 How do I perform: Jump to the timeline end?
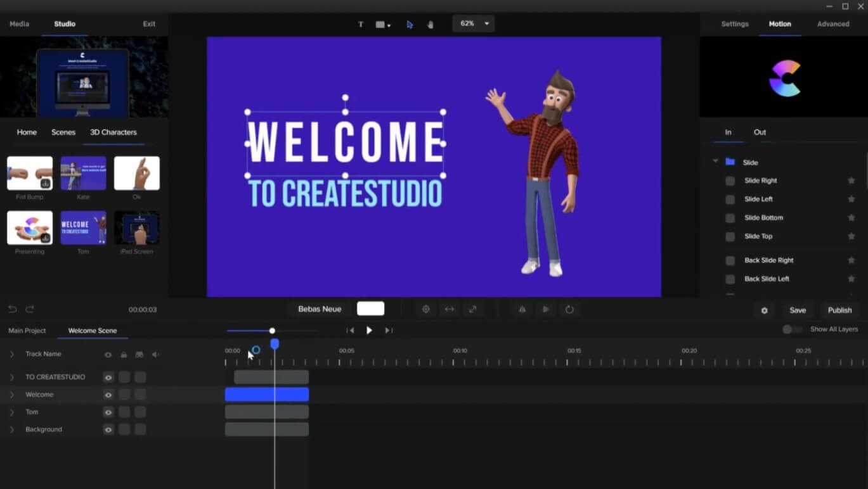click(x=389, y=330)
